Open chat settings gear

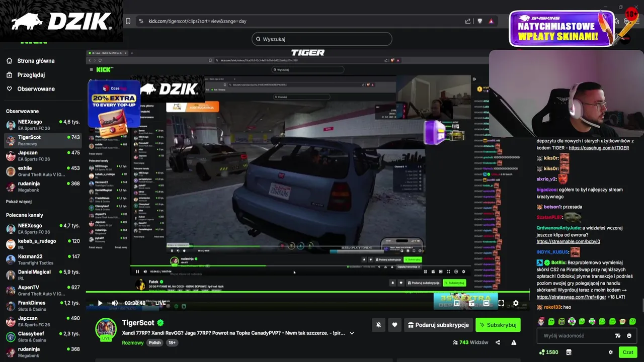coord(611,352)
